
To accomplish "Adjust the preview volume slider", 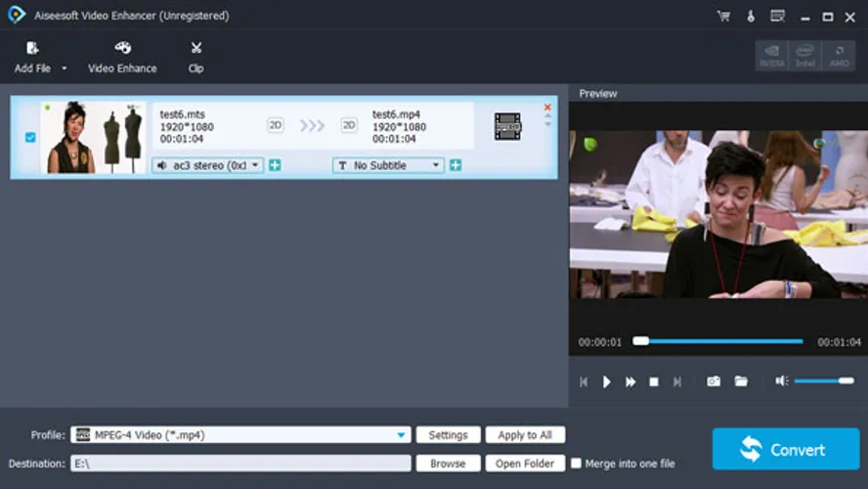I will (x=824, y=381).
